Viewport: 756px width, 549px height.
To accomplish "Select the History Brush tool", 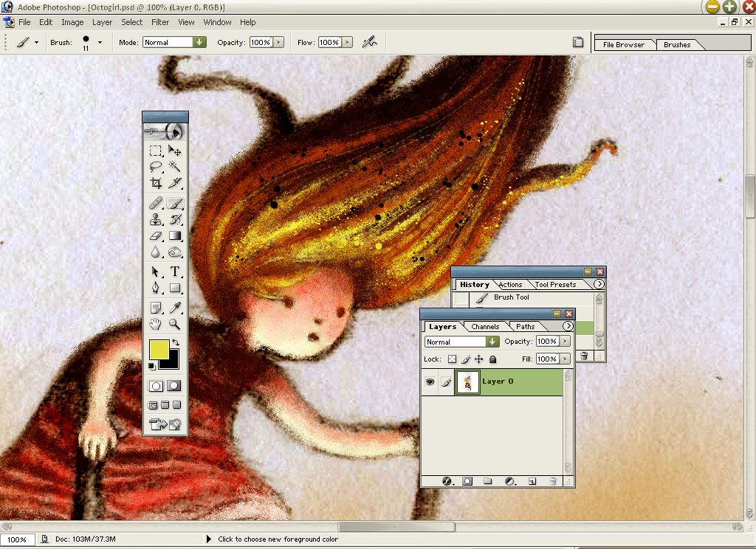I will tap(174, 220).
